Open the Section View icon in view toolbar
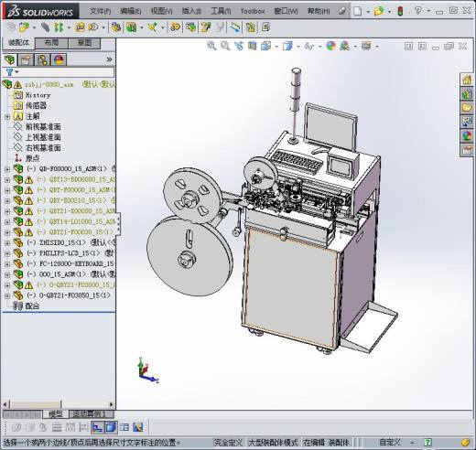 click(253, 46)
